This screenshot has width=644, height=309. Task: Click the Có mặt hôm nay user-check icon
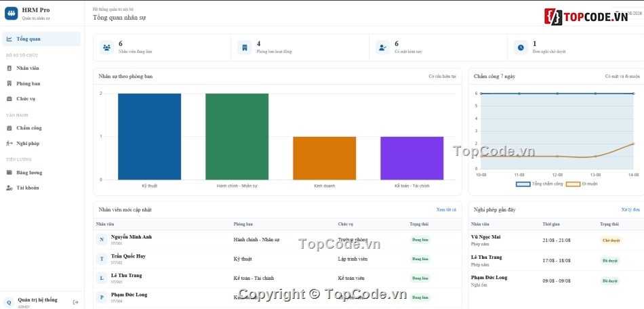(383, 47)
